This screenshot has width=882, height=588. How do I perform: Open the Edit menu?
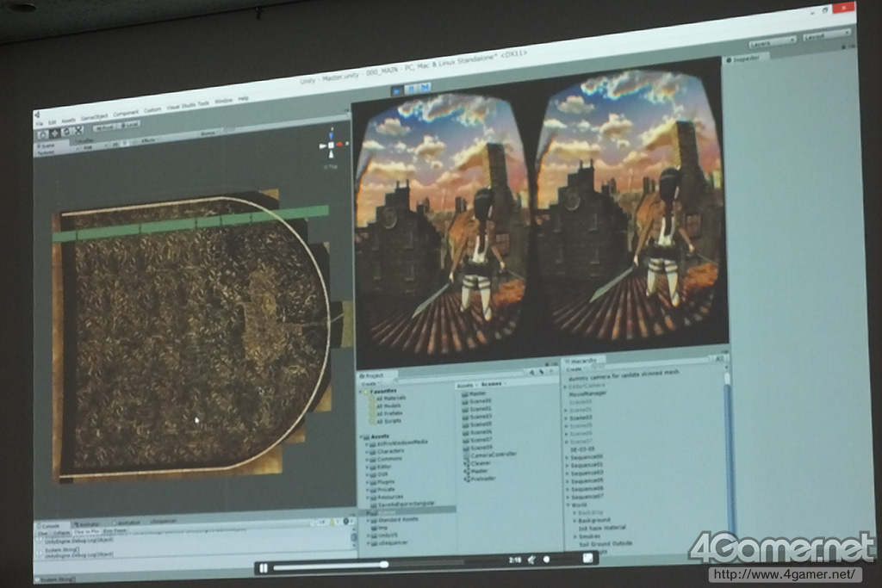[53, 122]
